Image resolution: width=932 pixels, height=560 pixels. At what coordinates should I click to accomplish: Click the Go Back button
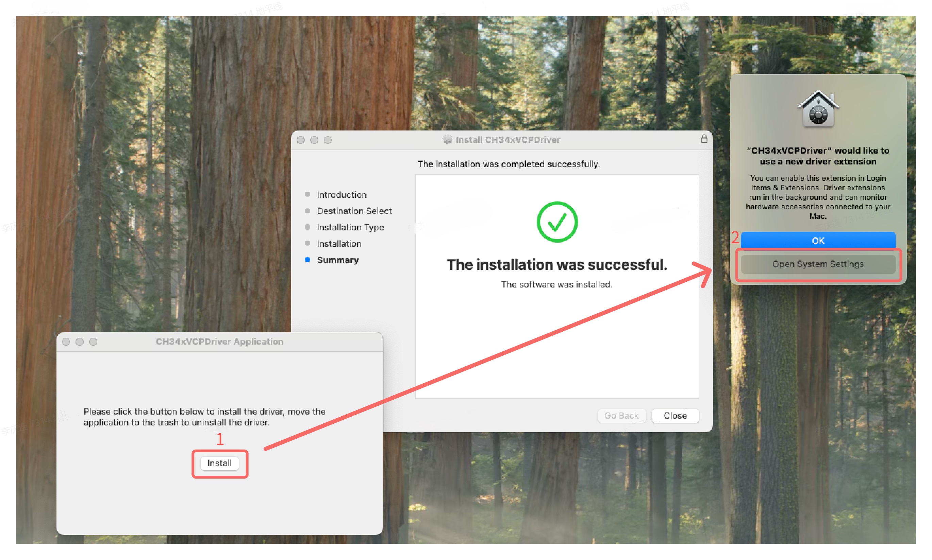tap(621, 416)
